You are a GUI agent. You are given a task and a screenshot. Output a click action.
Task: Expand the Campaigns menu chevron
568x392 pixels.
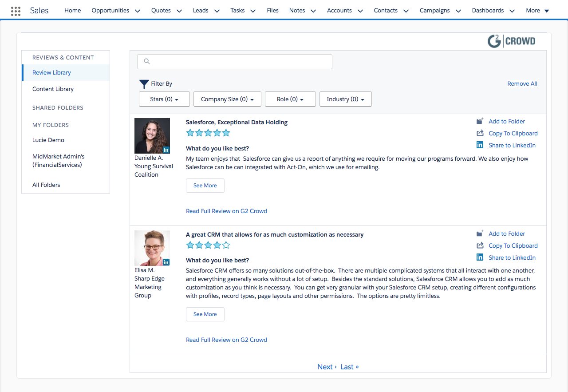point(458,11)
